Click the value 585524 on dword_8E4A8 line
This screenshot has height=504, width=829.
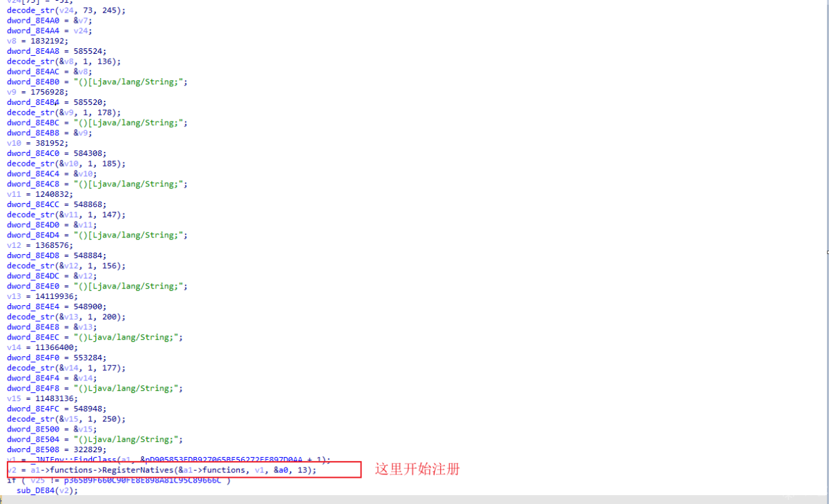pos(88,51)
